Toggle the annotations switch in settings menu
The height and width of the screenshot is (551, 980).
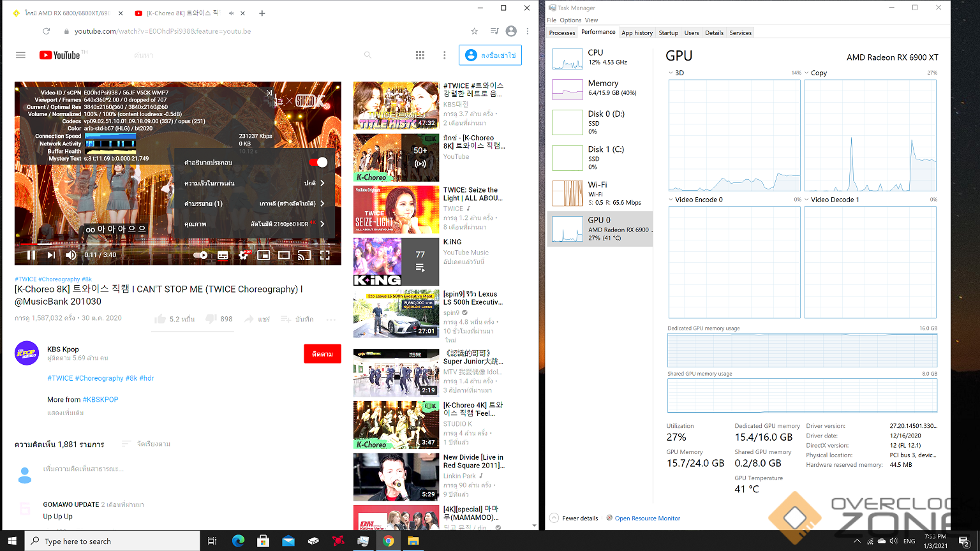[x=318, y=163]
